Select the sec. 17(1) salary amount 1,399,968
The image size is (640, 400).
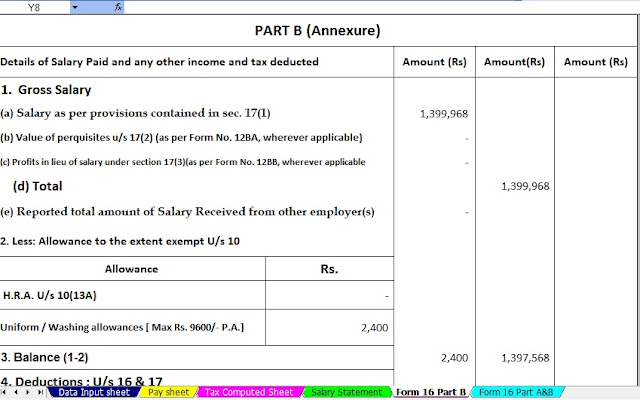click(x=444, y=114)
